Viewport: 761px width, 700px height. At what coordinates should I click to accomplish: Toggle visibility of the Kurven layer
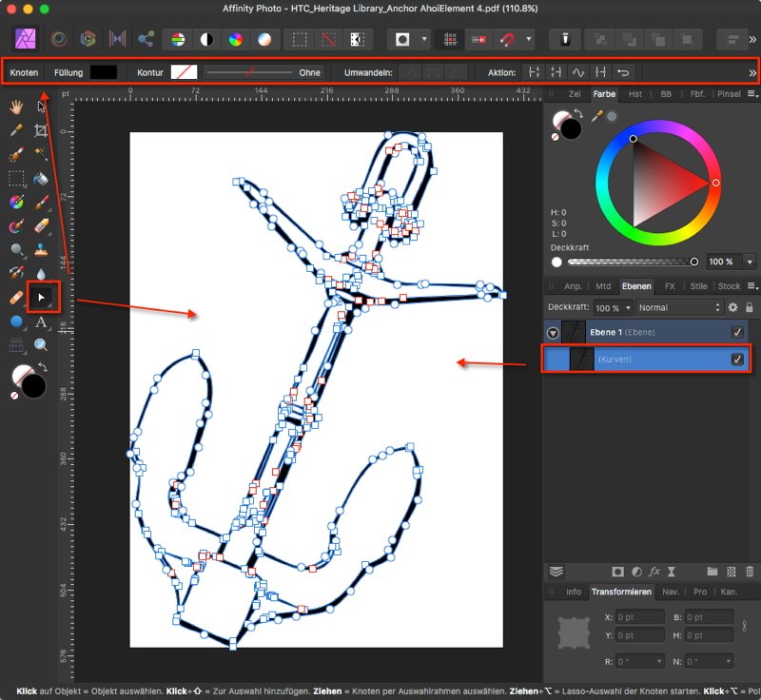[x=737, y=357]
